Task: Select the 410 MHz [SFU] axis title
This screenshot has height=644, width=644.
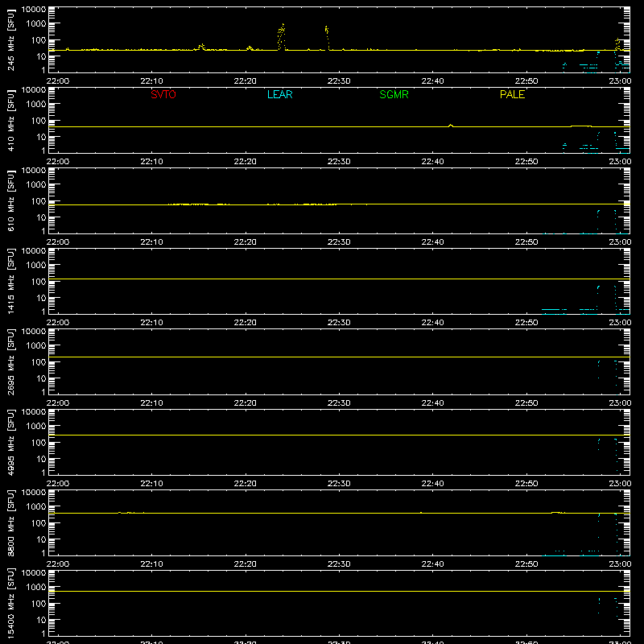Action: pos(10,120)
